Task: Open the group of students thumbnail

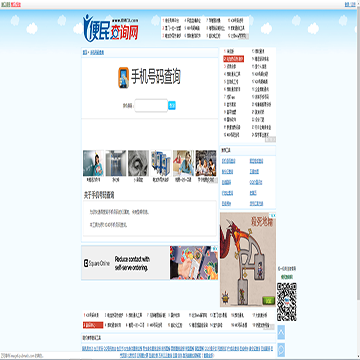Action: pyautogui.click(x=206, y=163)
